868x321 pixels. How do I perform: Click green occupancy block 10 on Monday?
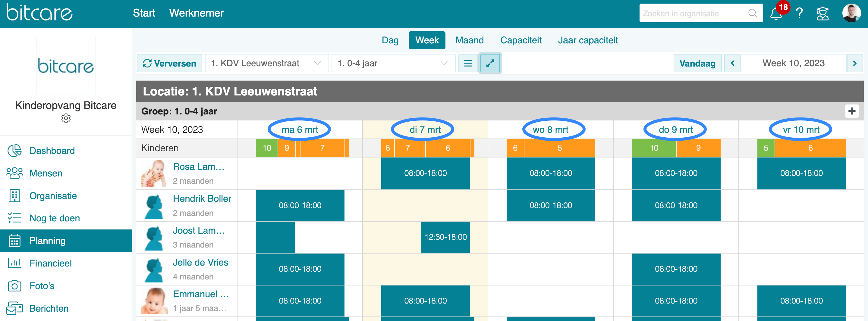click(x=266, y=148)
